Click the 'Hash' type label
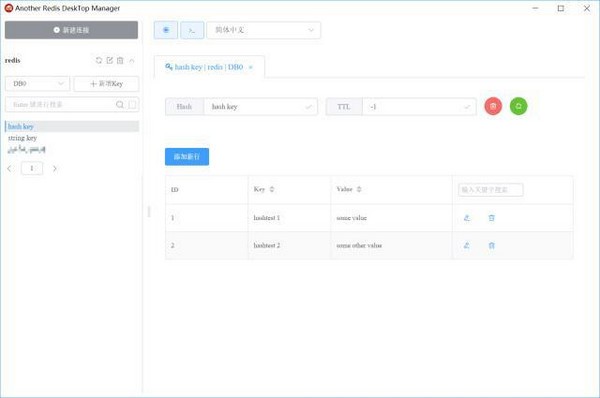This screenshot has height=398, width=600. [184, 107]
